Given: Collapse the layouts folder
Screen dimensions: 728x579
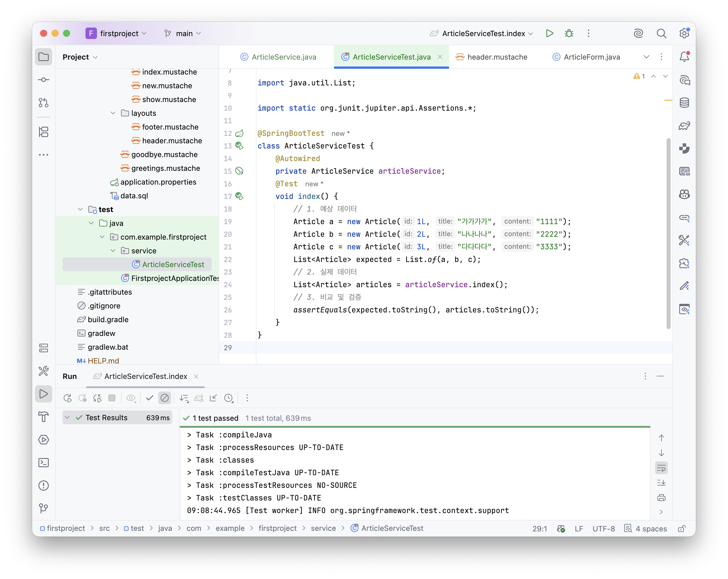Looking at the screenshot, I should tap(113, 113).
